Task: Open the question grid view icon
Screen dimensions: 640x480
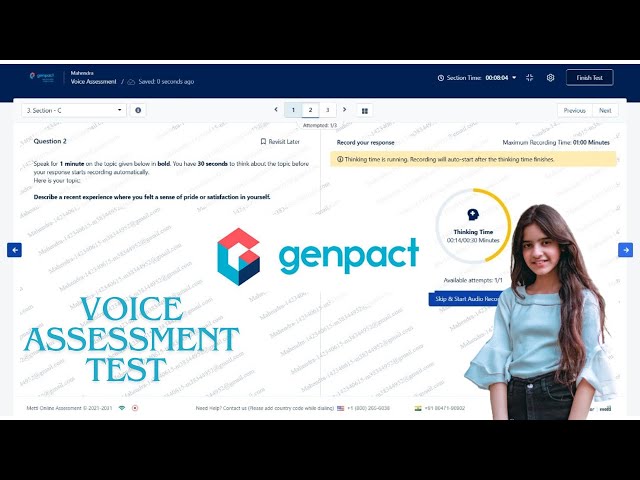Action: point(365,111)
